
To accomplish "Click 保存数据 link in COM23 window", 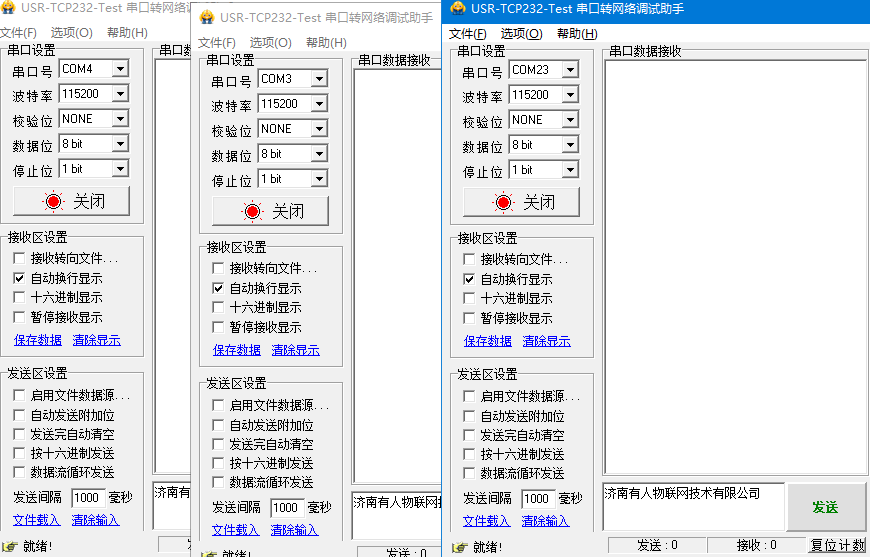I will [x=488, y=341].
